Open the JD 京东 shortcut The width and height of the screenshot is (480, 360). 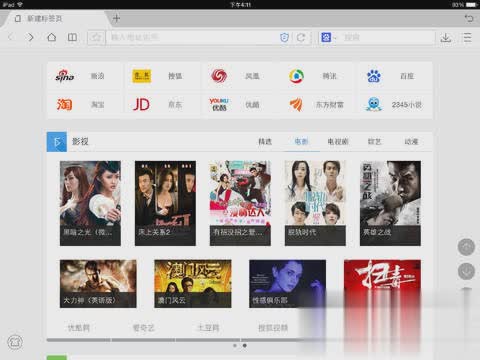pos(163,105)
